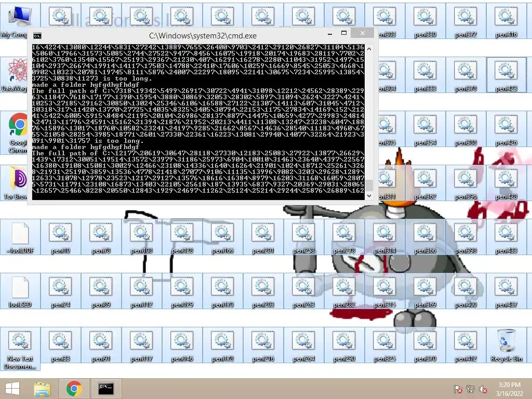Viewport: 532px width, 399px height.
Task: Click the cmd scrollbar down arrow
Action: [369, 196]
